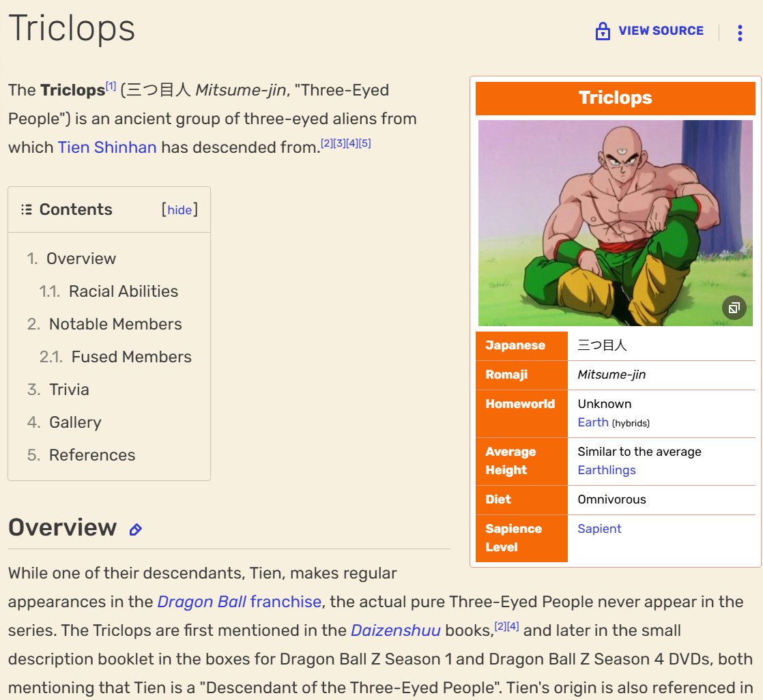The image size is (763, 700).
Task: Click the Contents list icon
Action: 27,209
